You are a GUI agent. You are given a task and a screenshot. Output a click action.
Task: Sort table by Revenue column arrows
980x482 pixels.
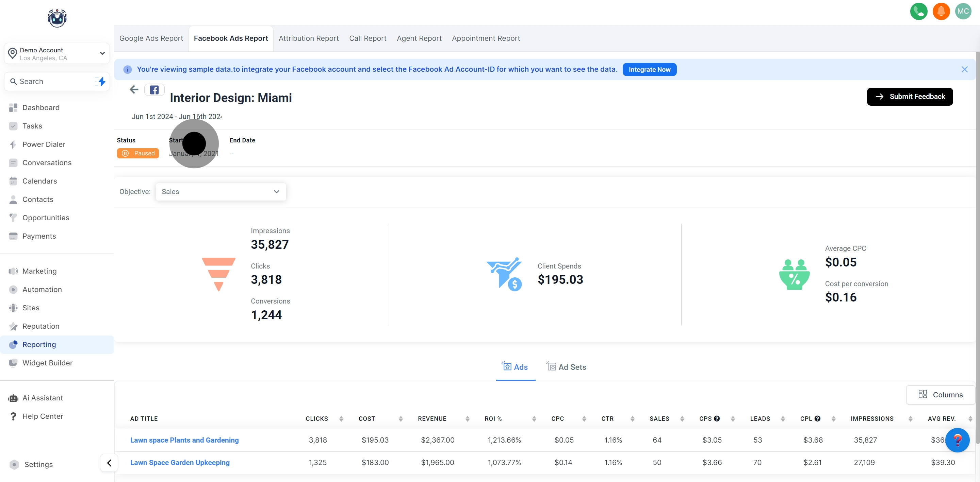(468, 418)
